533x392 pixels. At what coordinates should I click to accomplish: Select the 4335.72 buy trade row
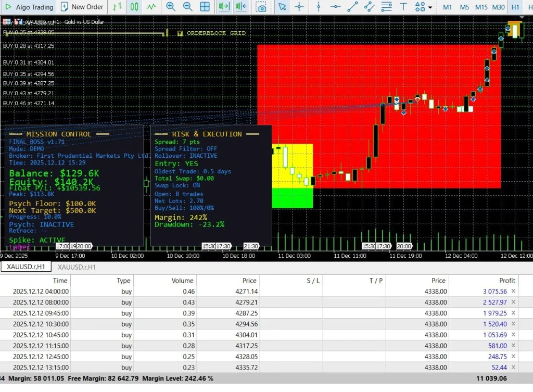pyautogui.click(x=259, y=368)
